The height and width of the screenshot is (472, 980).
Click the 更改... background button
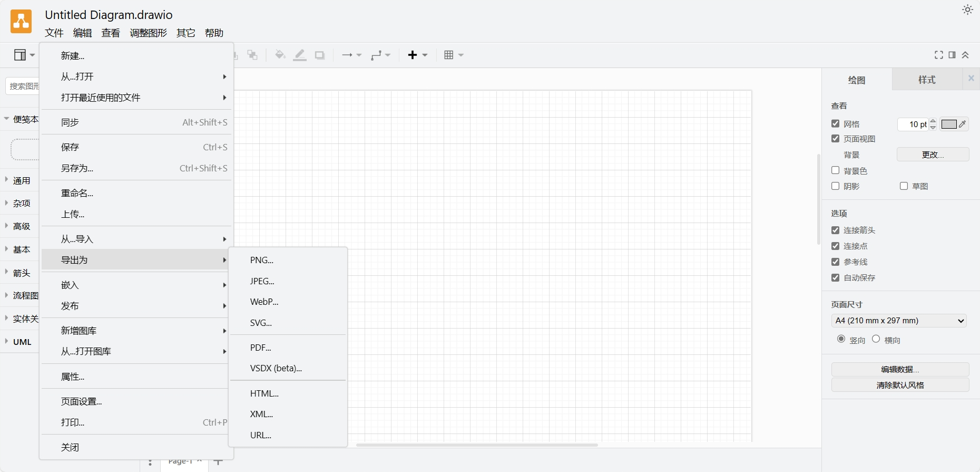933,155
